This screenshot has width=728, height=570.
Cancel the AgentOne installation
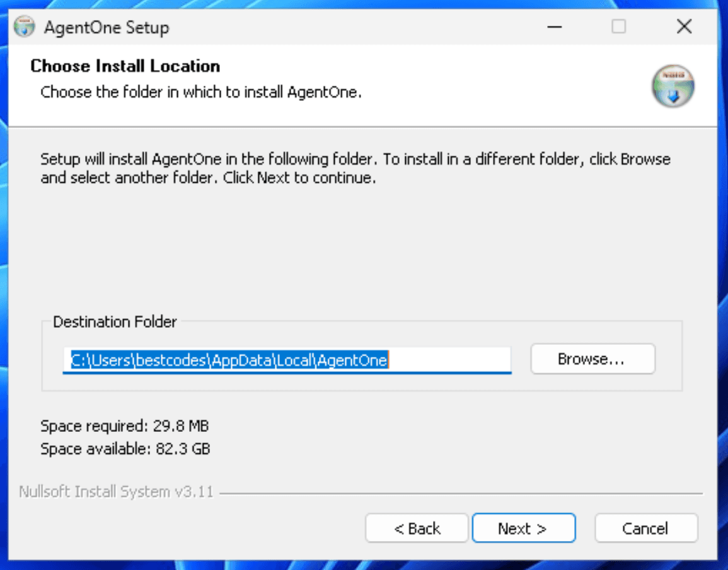pos(646,528)
